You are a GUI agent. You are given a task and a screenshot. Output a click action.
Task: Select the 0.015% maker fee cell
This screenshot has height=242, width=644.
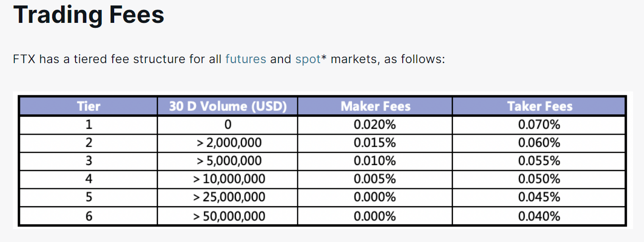[x=375, y=143]
